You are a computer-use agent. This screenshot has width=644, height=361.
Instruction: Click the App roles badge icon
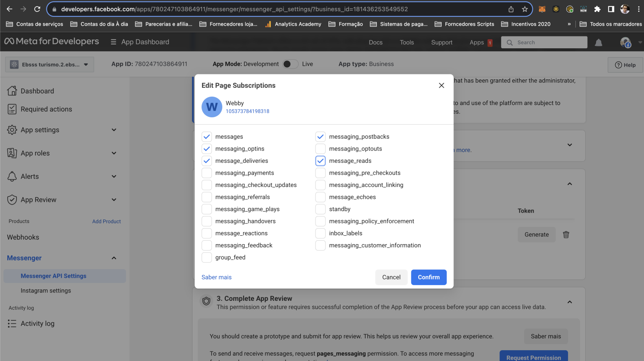[x=12, y=153]
